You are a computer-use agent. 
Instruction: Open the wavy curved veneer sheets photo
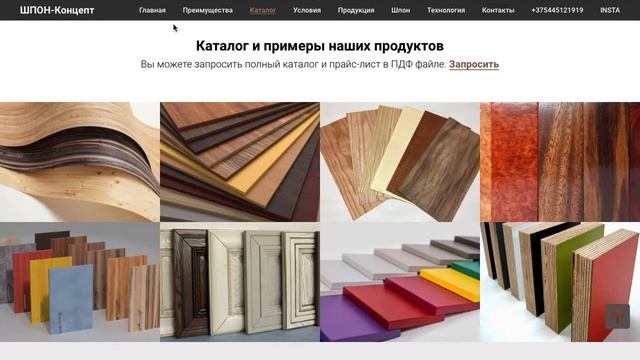coord(80,162)
